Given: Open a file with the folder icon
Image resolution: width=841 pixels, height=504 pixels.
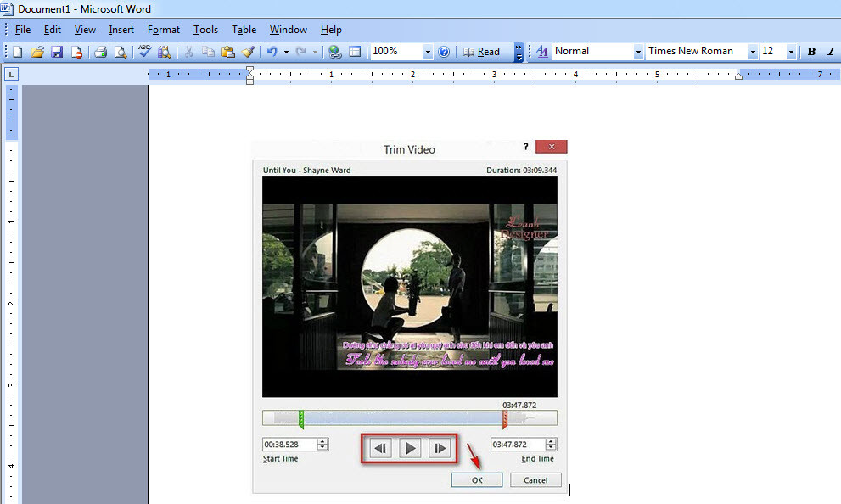Looking at the screenshot, I should pos(37,52).
